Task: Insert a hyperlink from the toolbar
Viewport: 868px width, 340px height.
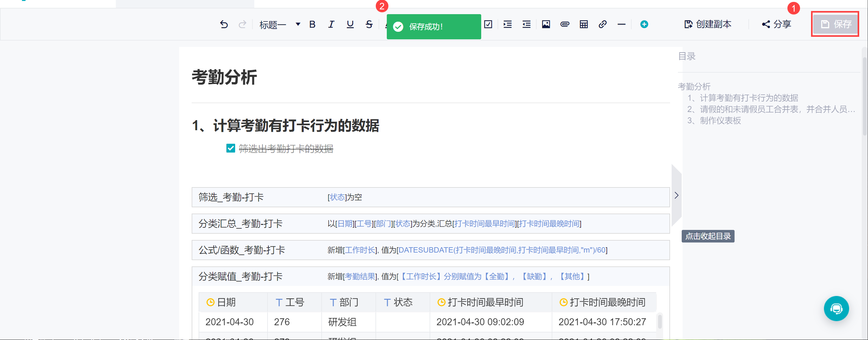Action: click(602, 24)
